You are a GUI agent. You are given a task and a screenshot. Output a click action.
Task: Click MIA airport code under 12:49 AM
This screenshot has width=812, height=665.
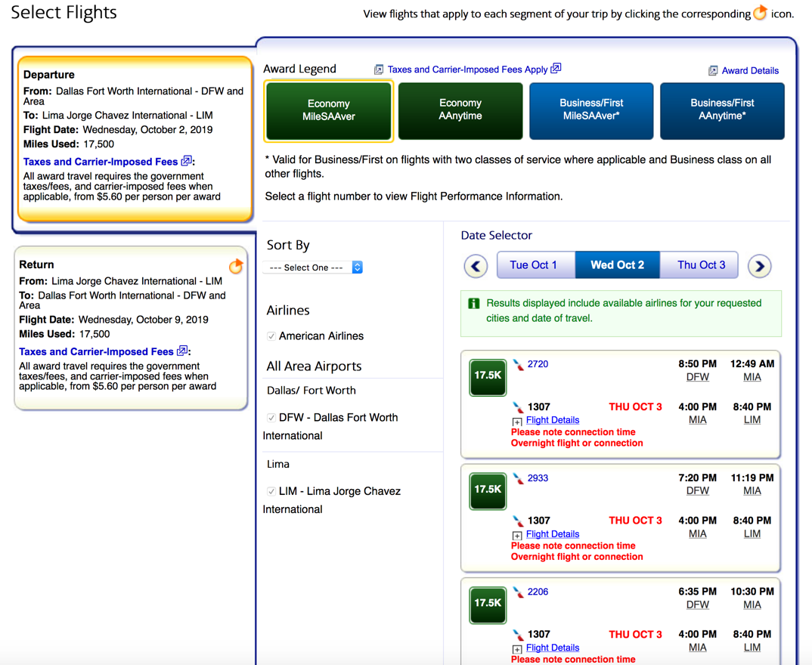[752, 377]
